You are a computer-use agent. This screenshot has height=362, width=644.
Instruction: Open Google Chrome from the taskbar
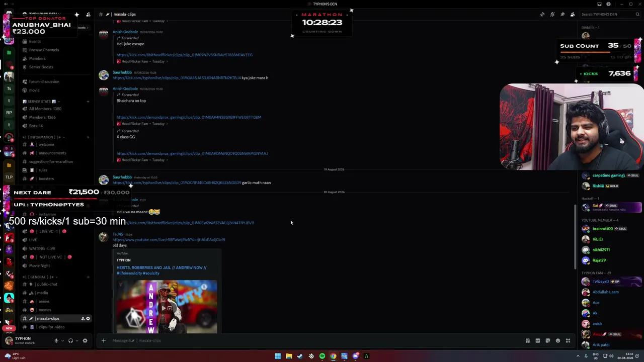333,356
